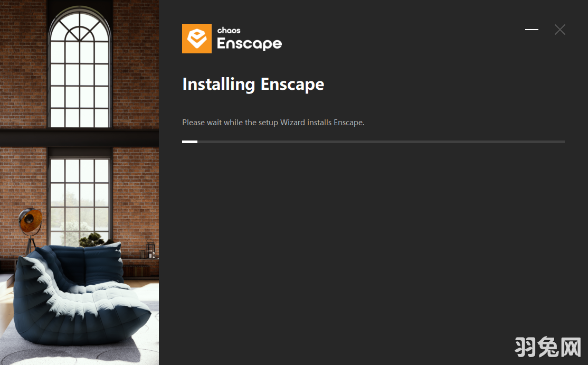Click the gray unfilled progress bar track
This screenshot has height=365, width=588.
(x=381, y=142)
